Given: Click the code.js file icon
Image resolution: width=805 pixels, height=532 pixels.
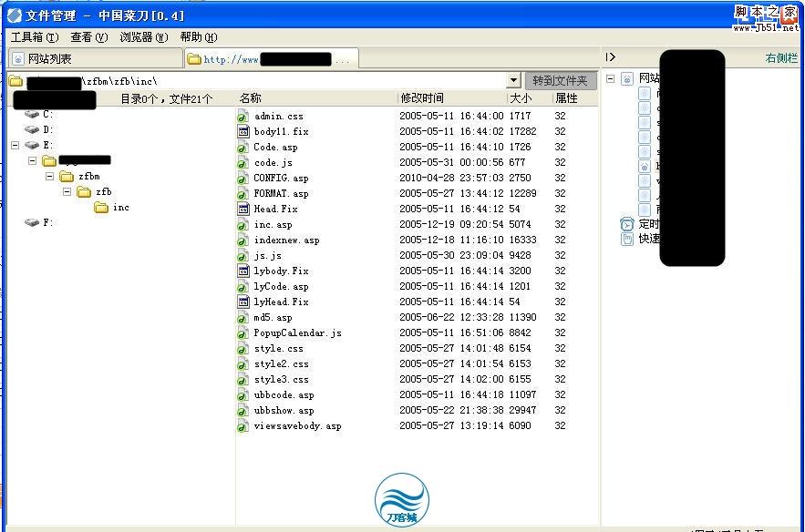Looking at the screenshot, I should 243,163.
